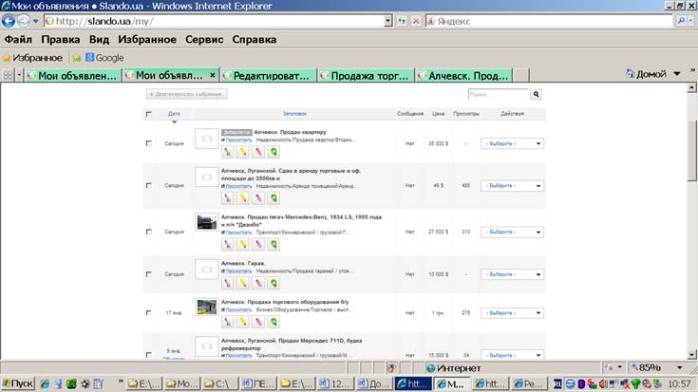The image size is (698, 392).
Task: Click the red pencil icon under the Mercedes-Benz truck listing
Action: (259, 244)
